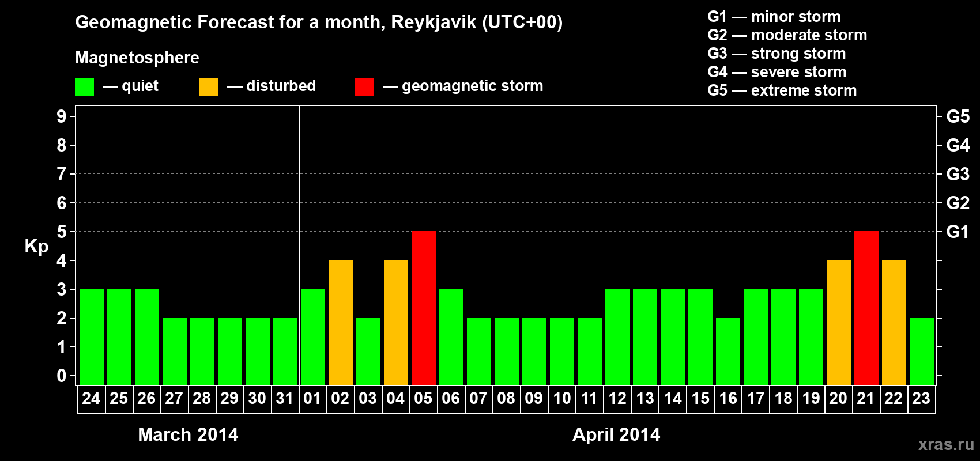Image resolution: width=980 pixels, height=461 pixels.
Task: Click the green quiet legend swatch
Action: (x=84, y=87)
